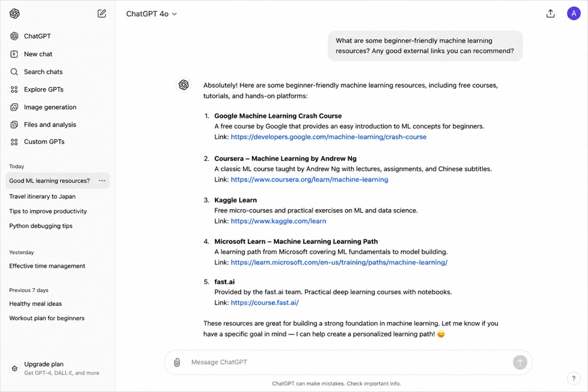Click the ChatGPT can make mistakes disclaimer
Viewport: 588px width, 392px height.
coord(336,384)
